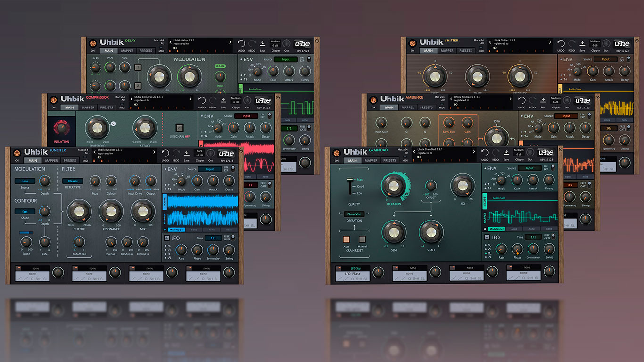The height and width of the screenshot is (362, 644).
Task: Click the On power icon of Uhbik Compressor
Action: [x=53, y=99]
